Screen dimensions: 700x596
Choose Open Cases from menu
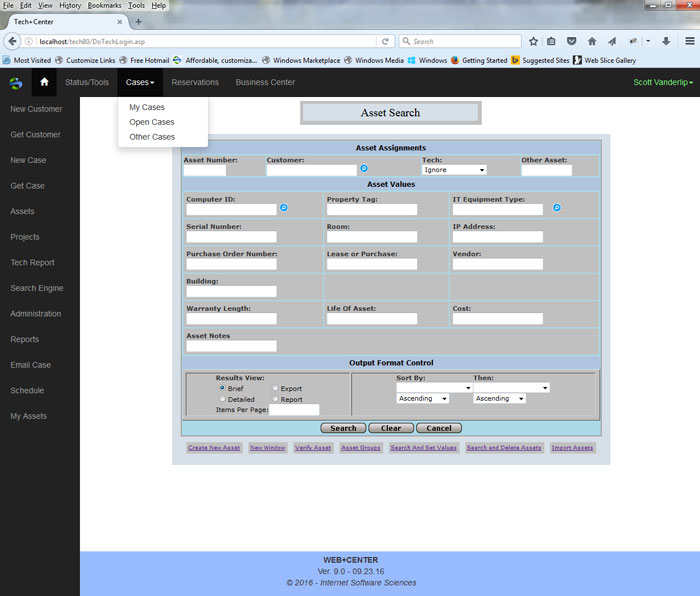(152, 122)
